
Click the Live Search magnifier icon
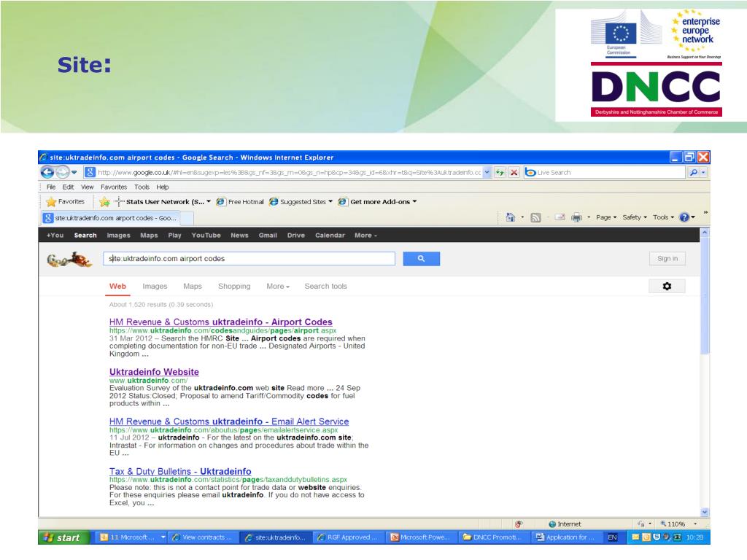click(x=694, y=172)
